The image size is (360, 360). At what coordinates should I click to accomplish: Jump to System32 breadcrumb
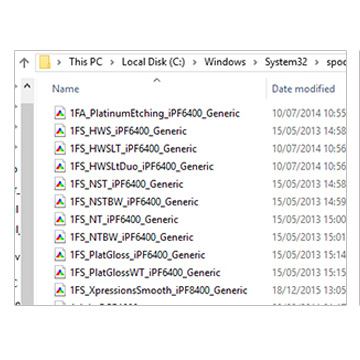pos(286,62)
